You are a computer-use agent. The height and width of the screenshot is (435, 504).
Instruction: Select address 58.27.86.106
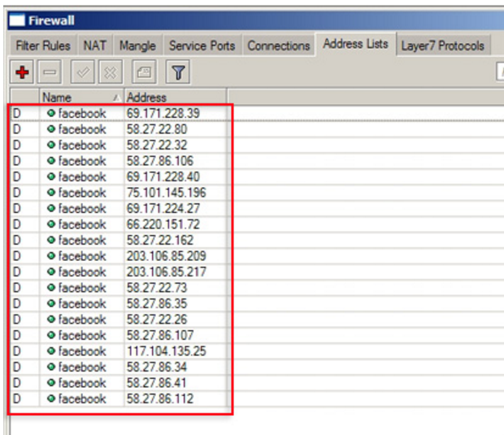[x=160, y=161]
